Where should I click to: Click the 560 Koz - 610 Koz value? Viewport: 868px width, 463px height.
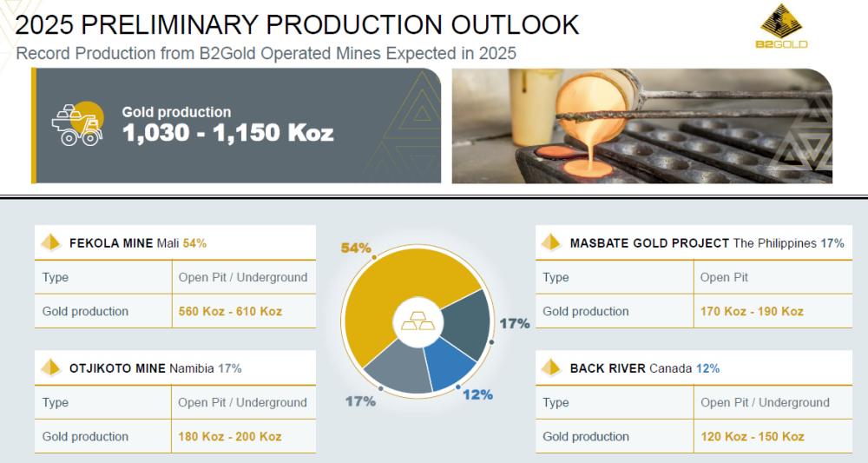(x=230, y=311)
